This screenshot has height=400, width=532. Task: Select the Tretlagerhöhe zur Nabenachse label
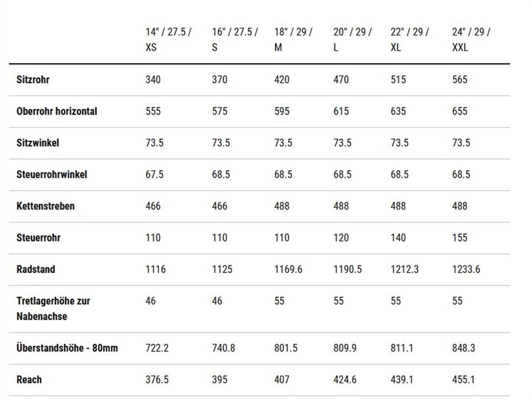click(53, 309)
